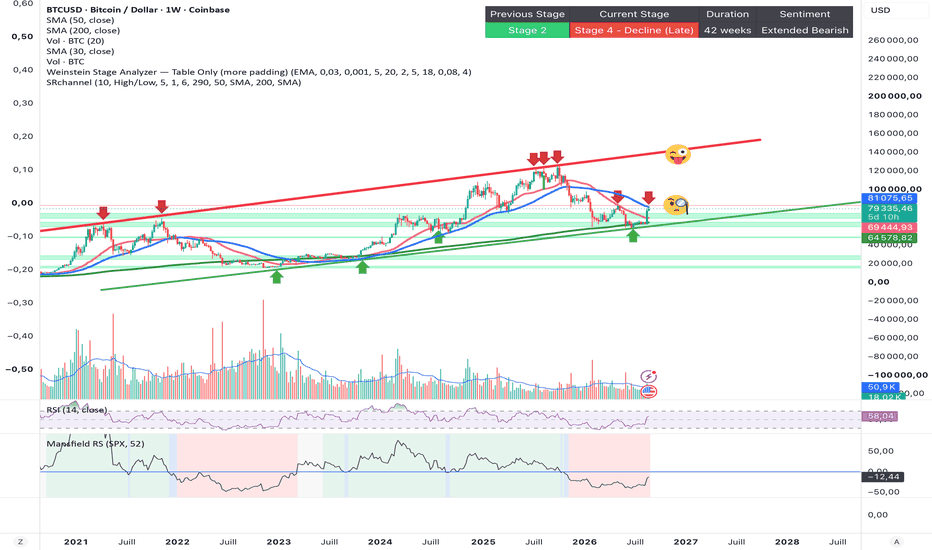This screenshot has width=932, height=550.
Task: Click the Sentiment table header
Action: pyautogui.click(x=805, y=14)
